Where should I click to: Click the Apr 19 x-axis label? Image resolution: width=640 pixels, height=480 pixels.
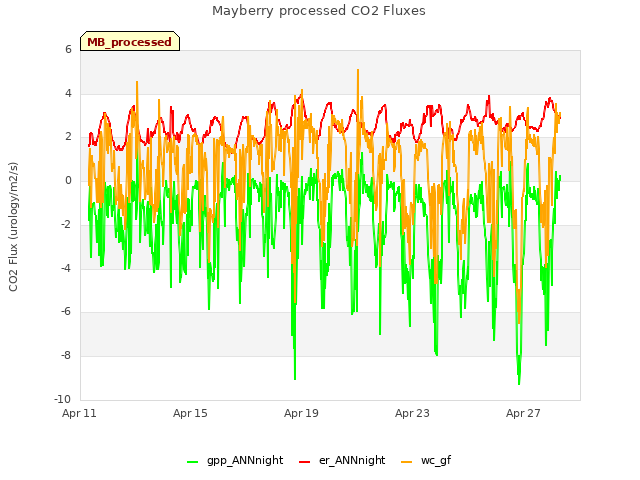click(x=301, y=413)
